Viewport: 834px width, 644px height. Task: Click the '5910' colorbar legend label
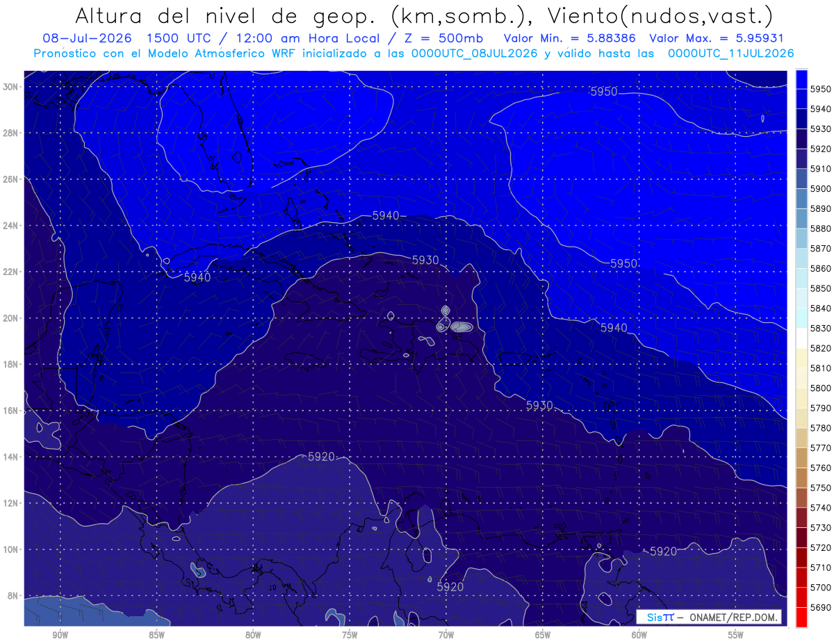(821, 169)
